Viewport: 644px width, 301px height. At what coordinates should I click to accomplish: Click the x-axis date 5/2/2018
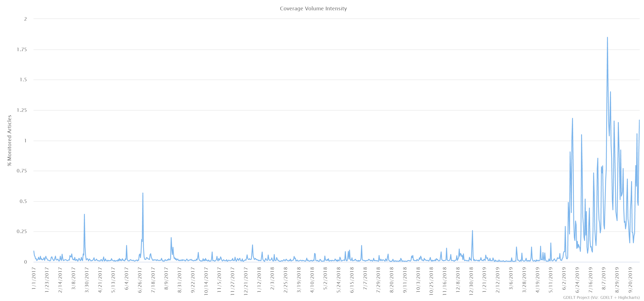click(x=325, y=278)
